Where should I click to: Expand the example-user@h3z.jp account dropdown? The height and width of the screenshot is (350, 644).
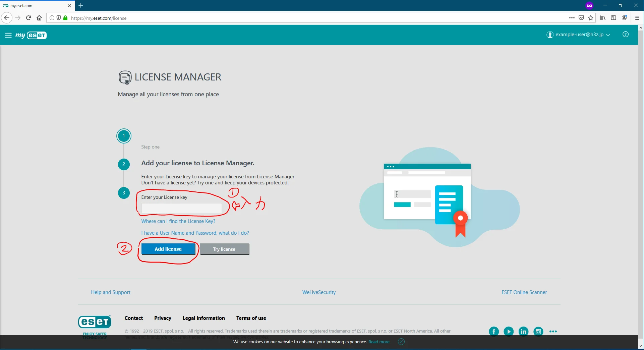coord(578,35)
